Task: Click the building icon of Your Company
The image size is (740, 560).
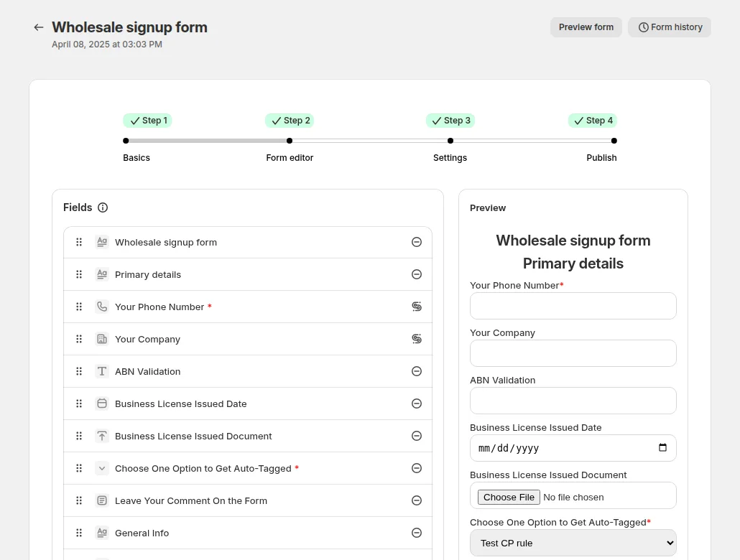Action: coord(102,339)
